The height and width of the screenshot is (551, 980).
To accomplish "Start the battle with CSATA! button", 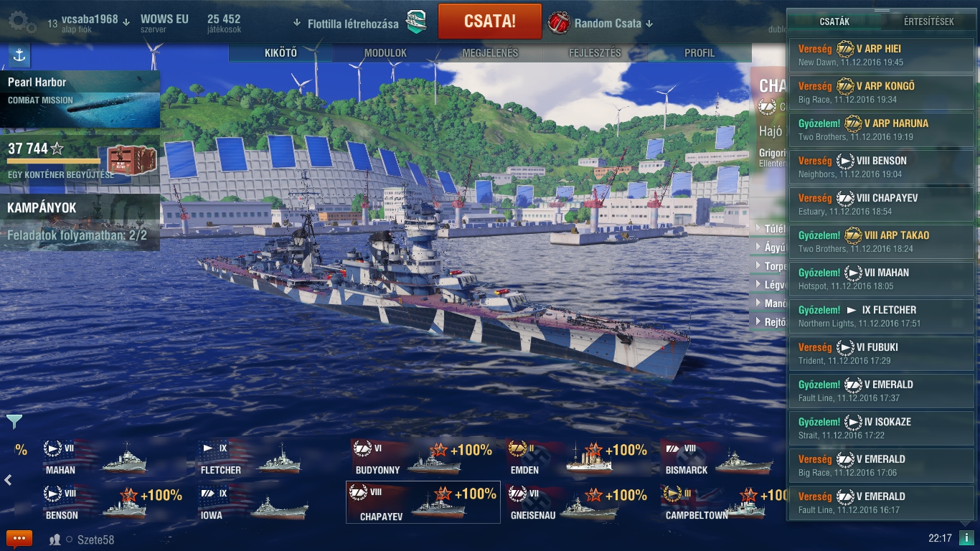I will click(x=489, y=22).
